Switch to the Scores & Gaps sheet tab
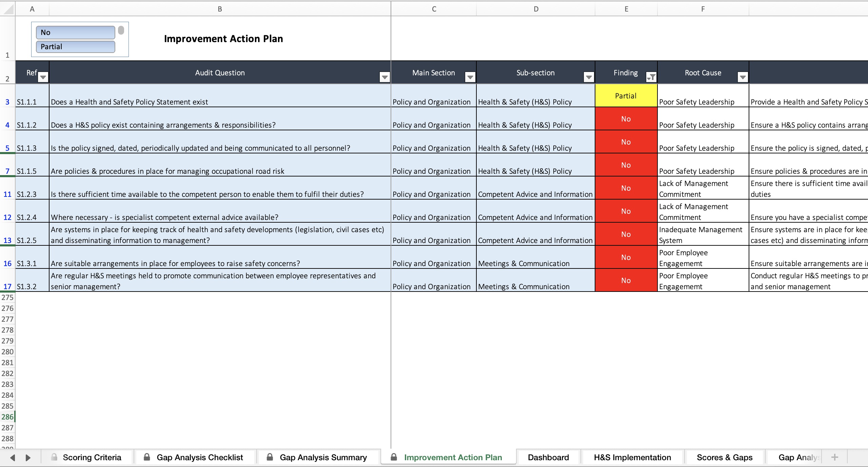 [725, 457]
